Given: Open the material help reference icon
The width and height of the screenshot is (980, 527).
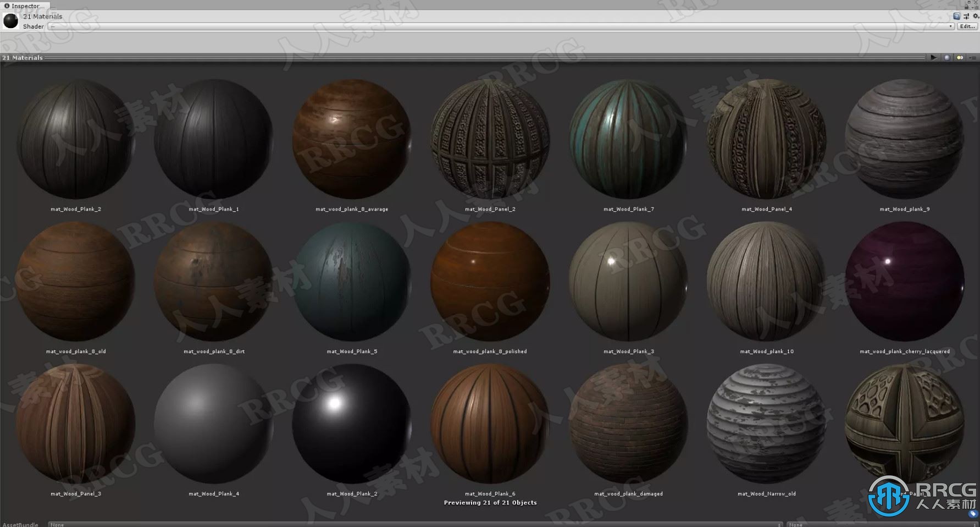Looking at the screenshot, I should click(x=957, y=17).
